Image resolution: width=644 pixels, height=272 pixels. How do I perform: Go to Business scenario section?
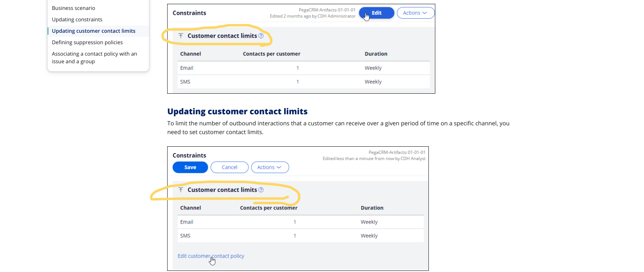point(74,8)
